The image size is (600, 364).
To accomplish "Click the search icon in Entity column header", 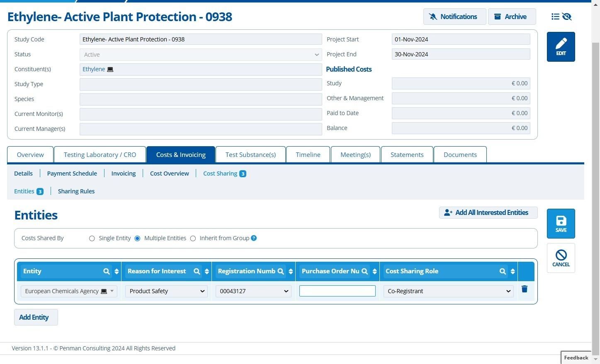I will click(107, 271).
